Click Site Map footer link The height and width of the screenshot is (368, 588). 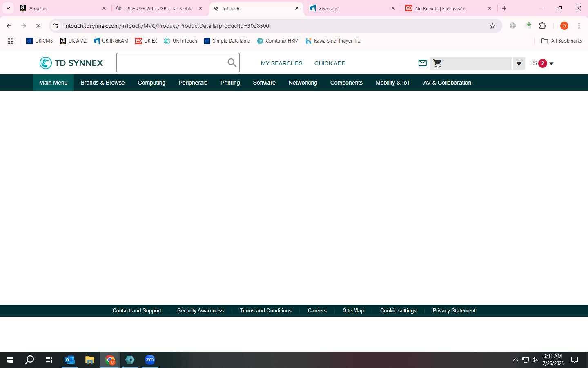pos(353,311)
